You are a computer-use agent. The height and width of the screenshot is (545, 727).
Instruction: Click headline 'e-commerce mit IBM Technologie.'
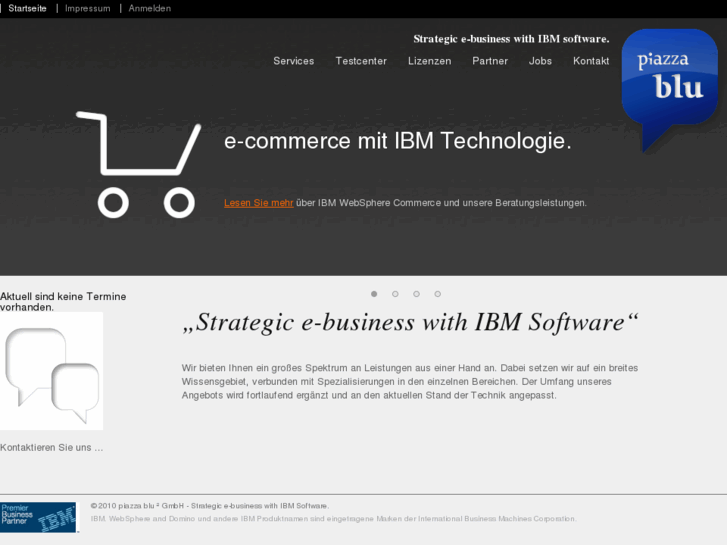(x=398, y=141)
